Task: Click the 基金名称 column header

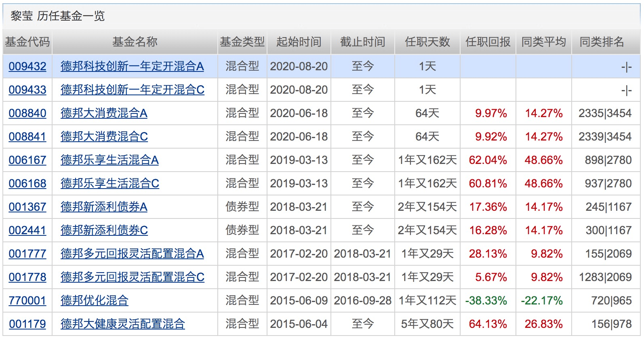Action: (x=135, y=42)
